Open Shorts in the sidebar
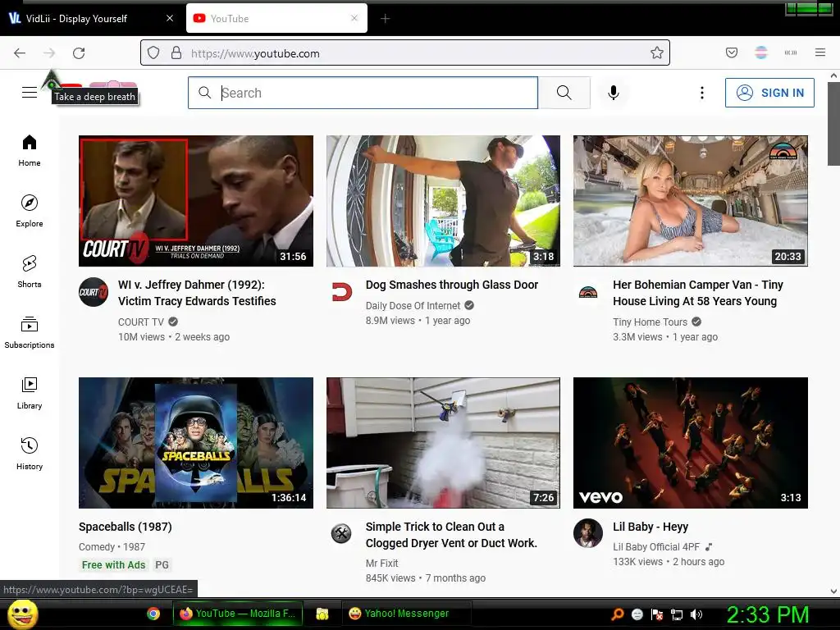The height and width of the screenshot is (630, 840). (30, 272)
